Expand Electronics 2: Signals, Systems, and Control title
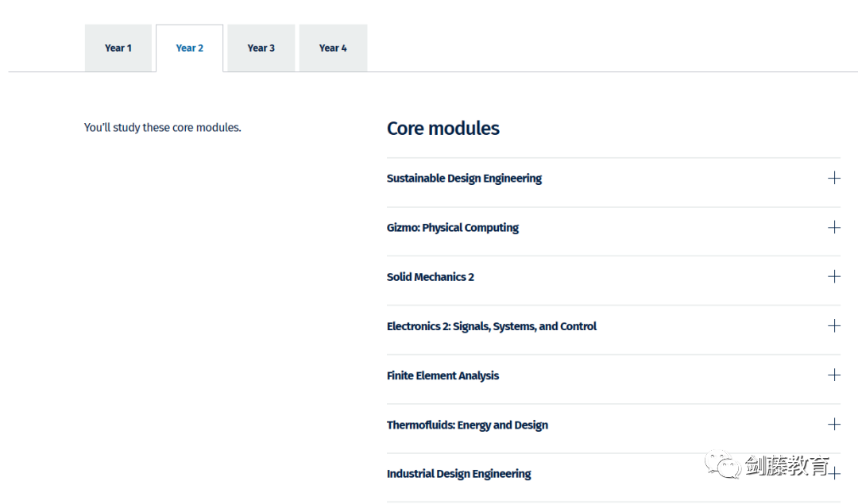The width and height of the screenshot is (858, 504). point(491,326)
